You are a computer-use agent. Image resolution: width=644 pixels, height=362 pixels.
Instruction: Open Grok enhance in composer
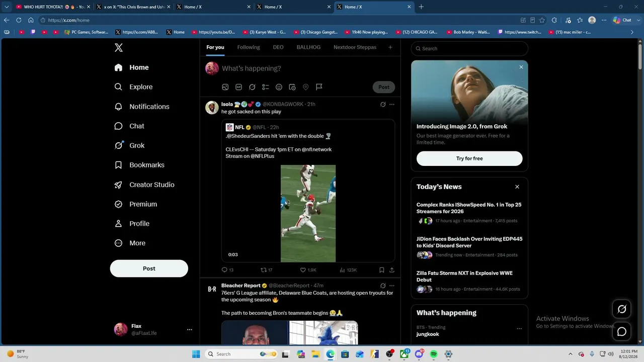[252, 87]
